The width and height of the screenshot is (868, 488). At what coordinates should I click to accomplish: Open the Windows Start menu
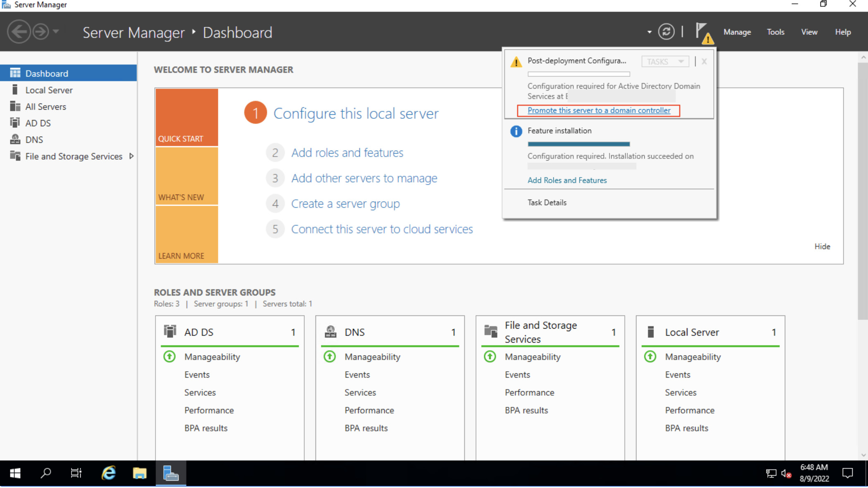tap(15, 473)
